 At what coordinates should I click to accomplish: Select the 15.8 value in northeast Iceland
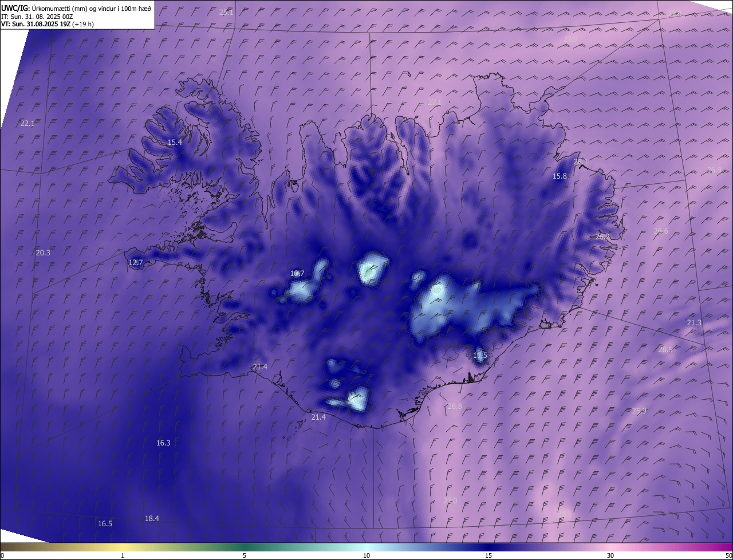tap(559, 176)
